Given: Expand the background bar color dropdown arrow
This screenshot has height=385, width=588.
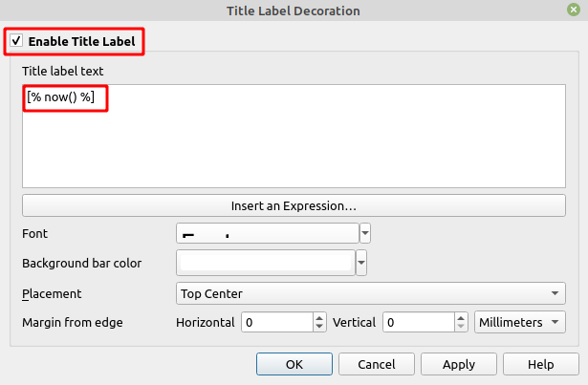Looking at the screenshot, I should click(x=361, y=263).
